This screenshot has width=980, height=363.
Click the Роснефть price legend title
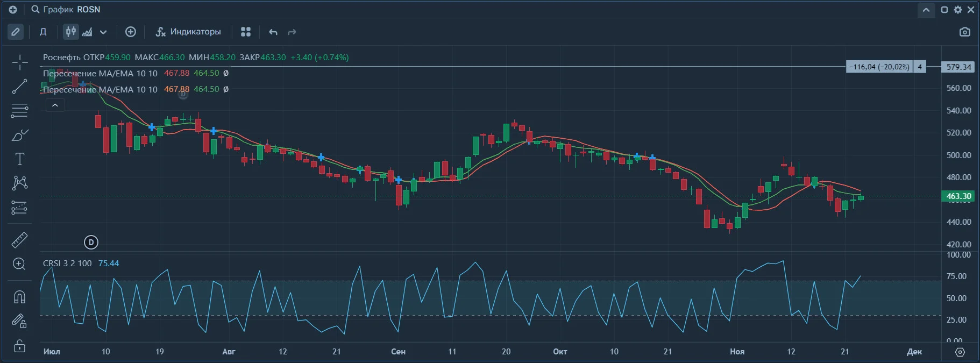61,57
